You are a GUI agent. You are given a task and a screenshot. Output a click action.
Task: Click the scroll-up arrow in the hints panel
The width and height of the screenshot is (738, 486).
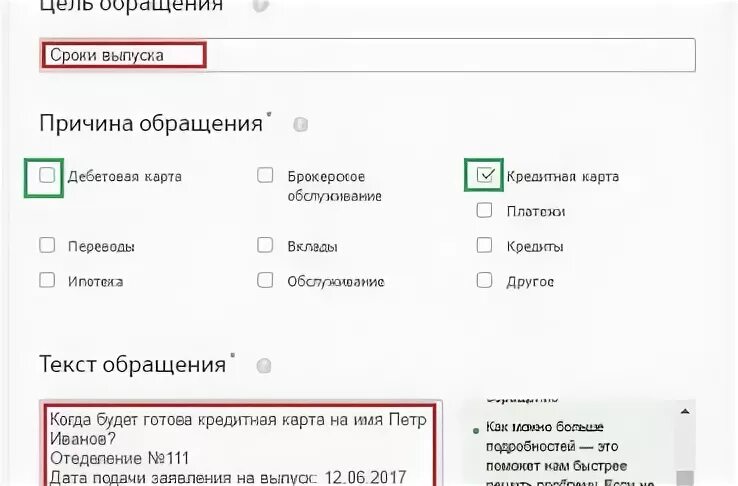coord(685,412)
